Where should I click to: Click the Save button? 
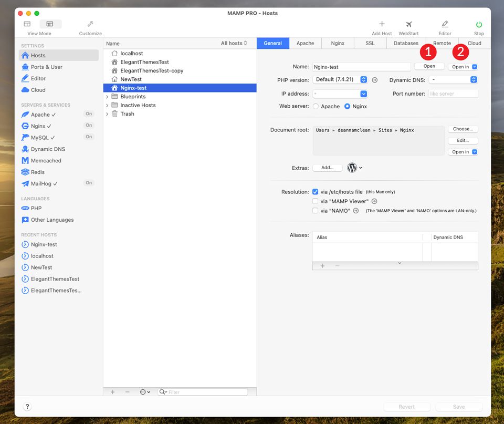[x=459, y=406]
